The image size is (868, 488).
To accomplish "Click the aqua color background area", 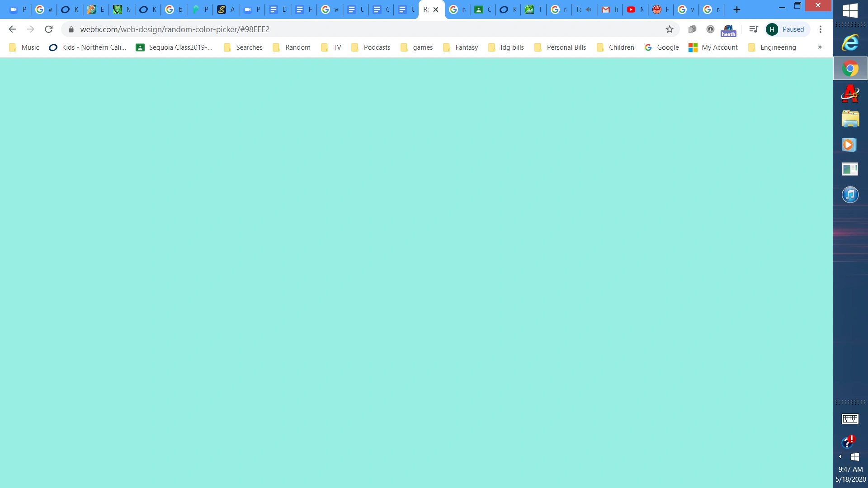I will click(x=416, y=271).
